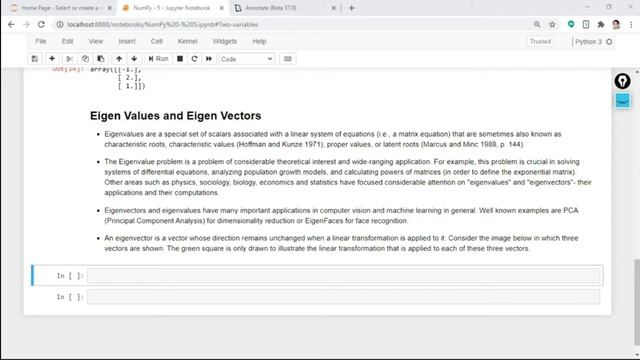Run the selected cell
The width and height of the screenshot is (640, 360).
click(158, 59)
